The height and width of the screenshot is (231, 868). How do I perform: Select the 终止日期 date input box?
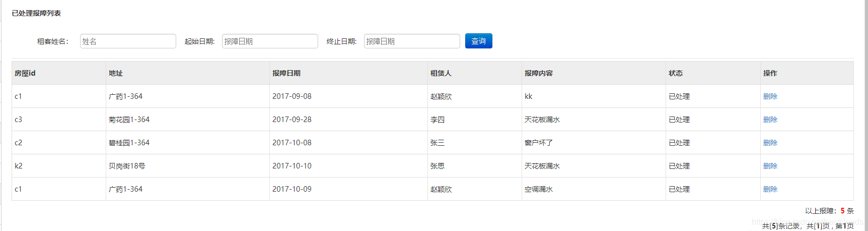coord(412,41)
